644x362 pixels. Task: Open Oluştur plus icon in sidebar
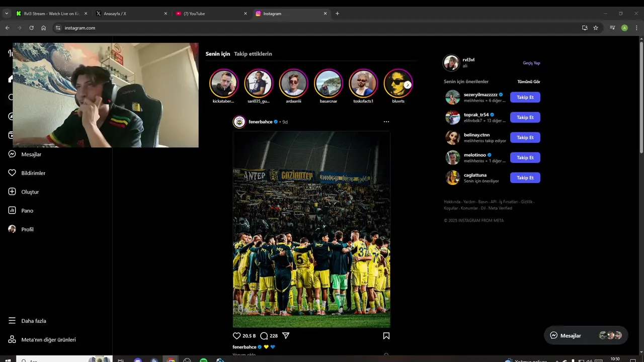(x=12, y=192)
